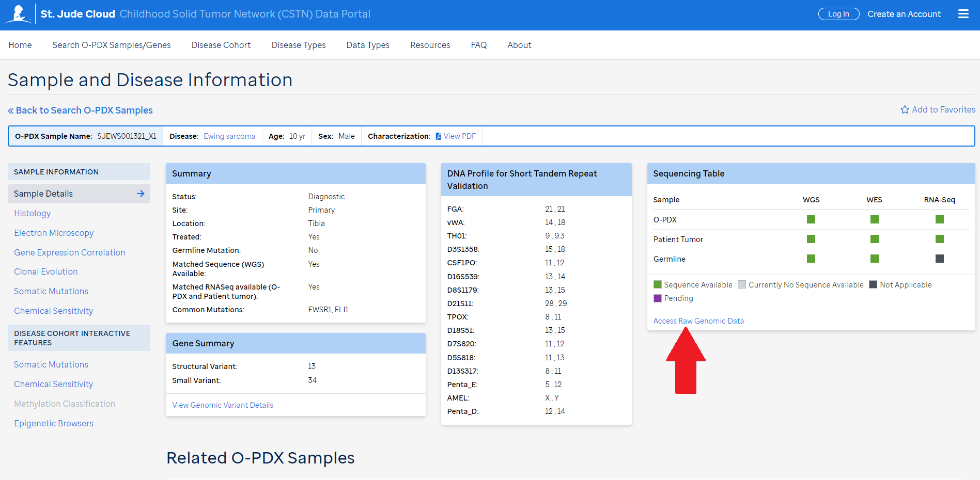
Task: Click sample name 'SJEWS001321_X1'
Action: click(127, 136)
